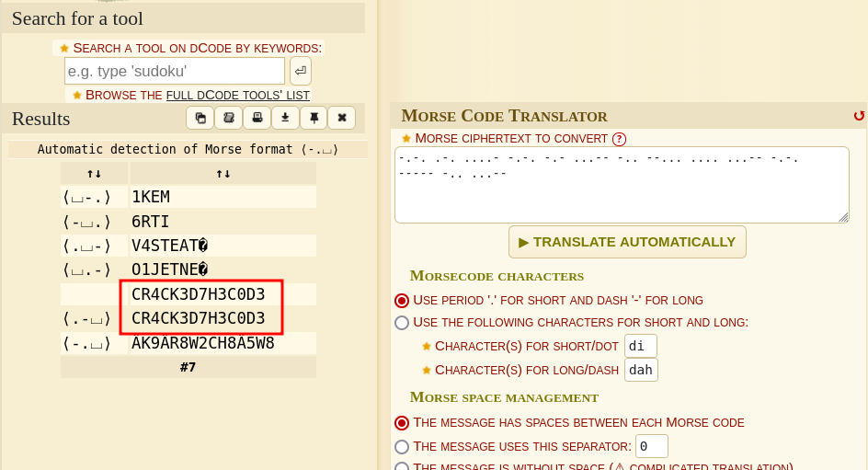Click the short/dot character field

[640, 346]
